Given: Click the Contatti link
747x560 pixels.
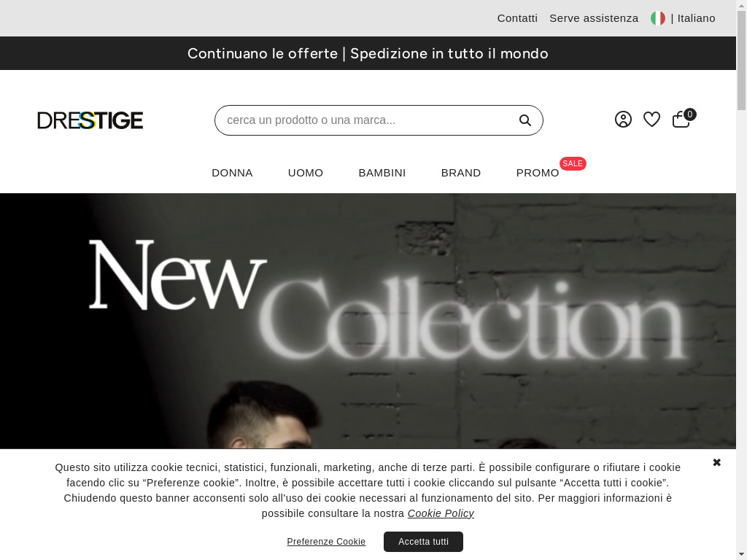Looking at the screenshot, I should click(517, 18).
